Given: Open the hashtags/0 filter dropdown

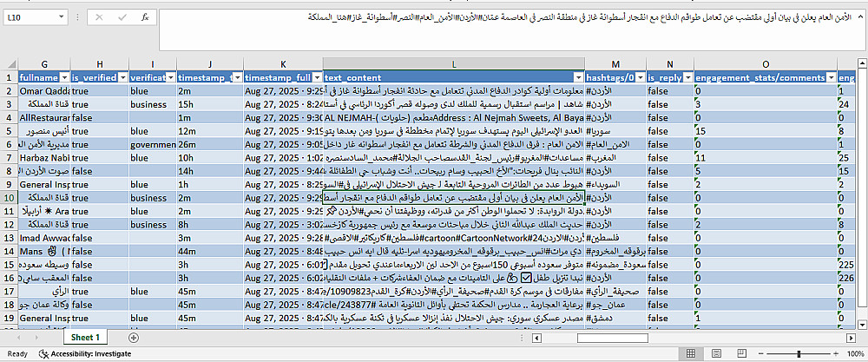Looking at the screenshot, I should pos(641,77).
